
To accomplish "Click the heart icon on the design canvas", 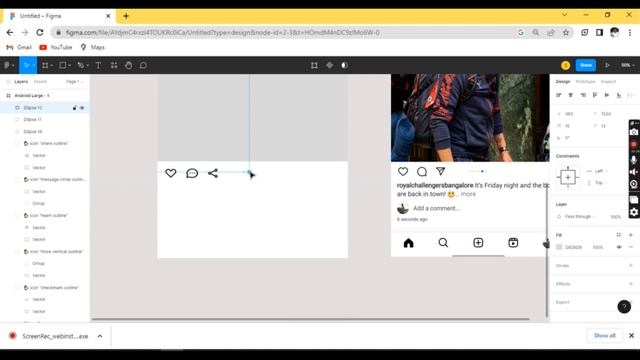I will point(171,173).
